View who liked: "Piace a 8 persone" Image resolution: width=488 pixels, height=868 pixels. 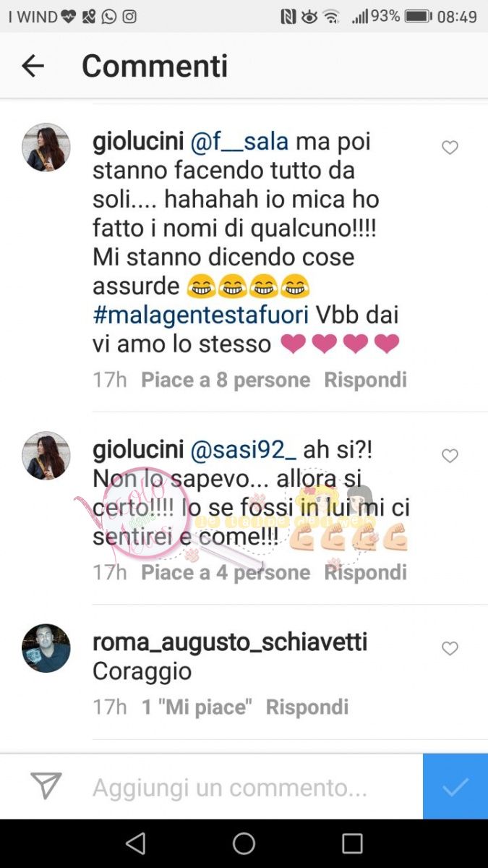click(x=226, y=380)
